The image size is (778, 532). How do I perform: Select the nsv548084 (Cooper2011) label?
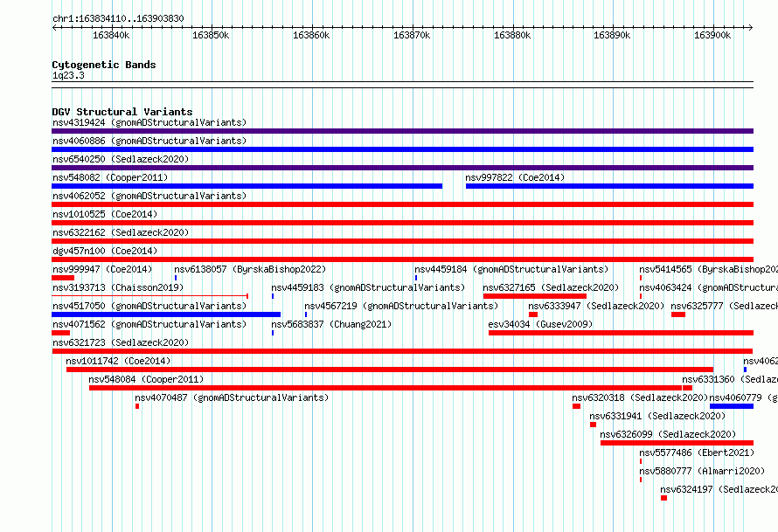click(x=146, y=379)
